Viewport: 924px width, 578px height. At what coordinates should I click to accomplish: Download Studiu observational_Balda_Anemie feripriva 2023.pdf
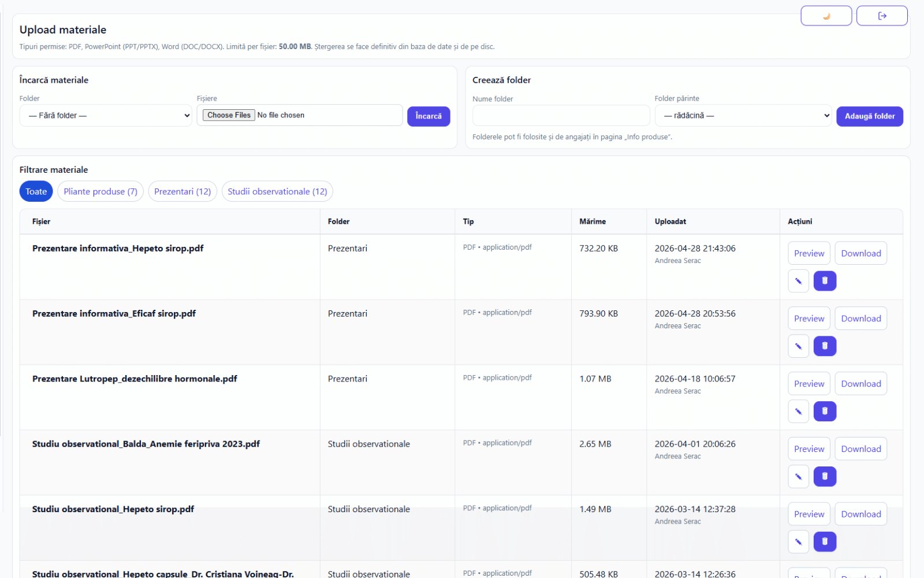861,449
